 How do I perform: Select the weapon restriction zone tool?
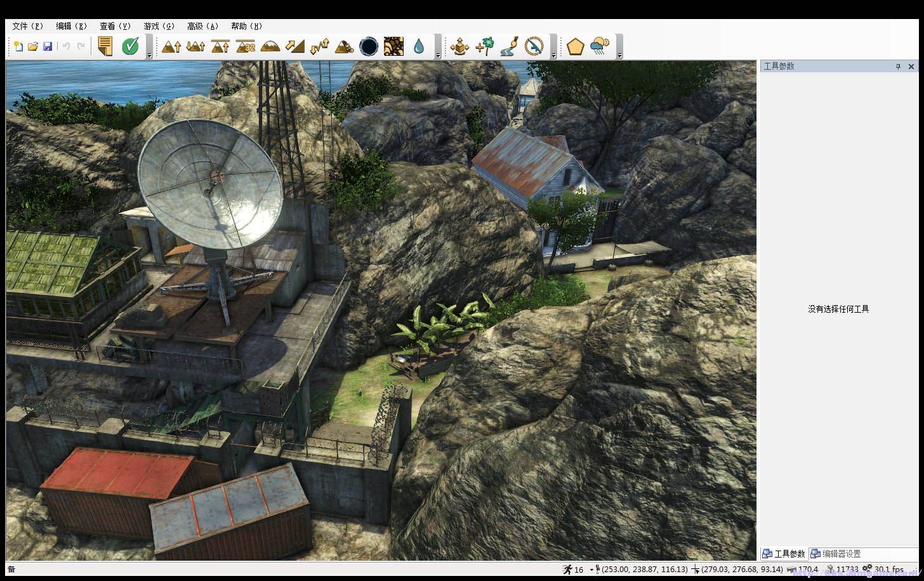tap(534, 46)
